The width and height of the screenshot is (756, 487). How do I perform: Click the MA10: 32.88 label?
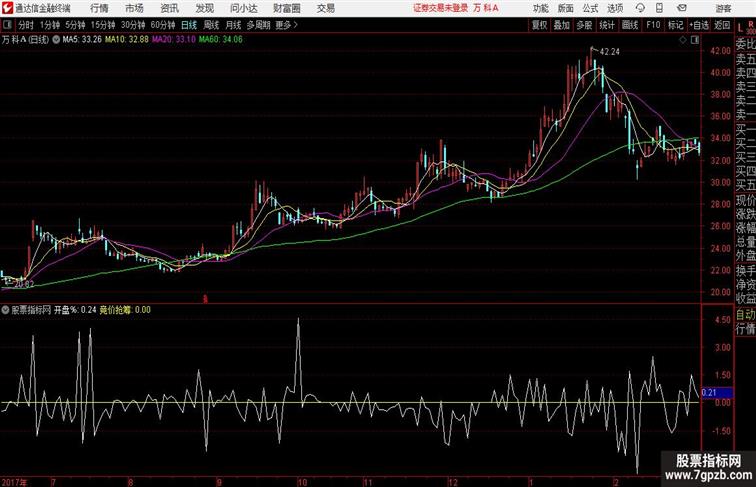[x=127, y=40]
